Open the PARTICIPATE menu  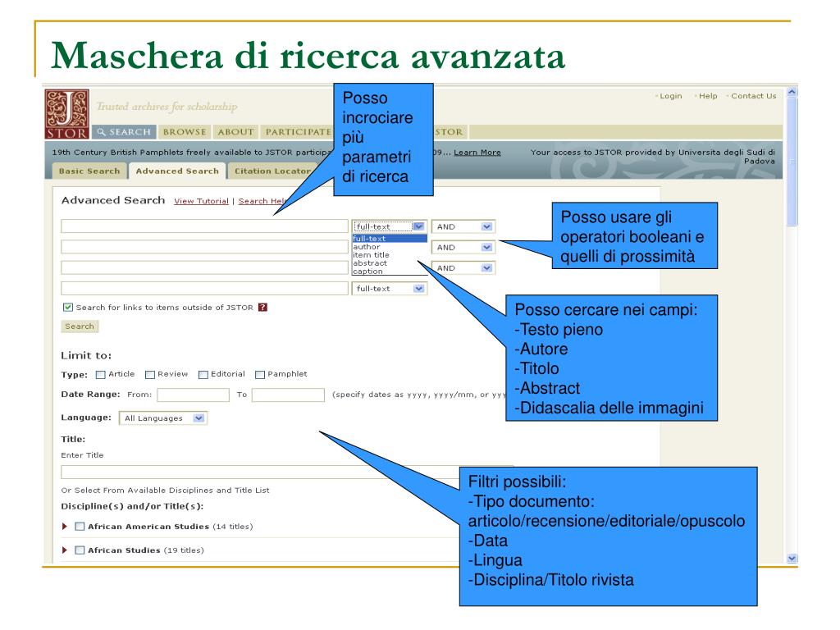[297, 132]
